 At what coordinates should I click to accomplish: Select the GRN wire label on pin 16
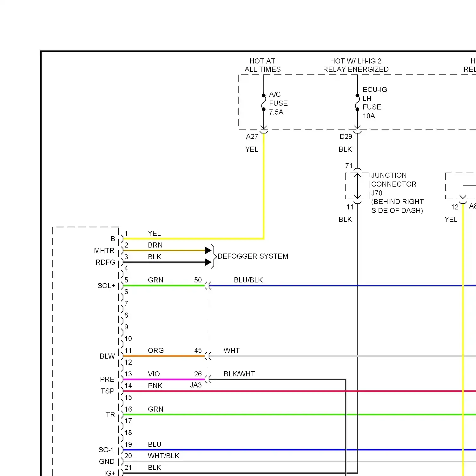click(155, 409)
